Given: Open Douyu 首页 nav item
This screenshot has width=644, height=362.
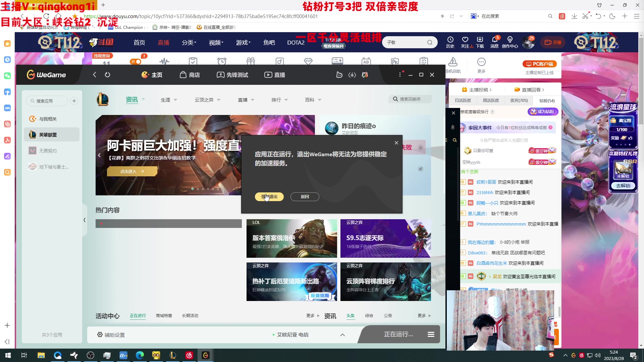Looking at the screenshot, I should tap(139, 43).
